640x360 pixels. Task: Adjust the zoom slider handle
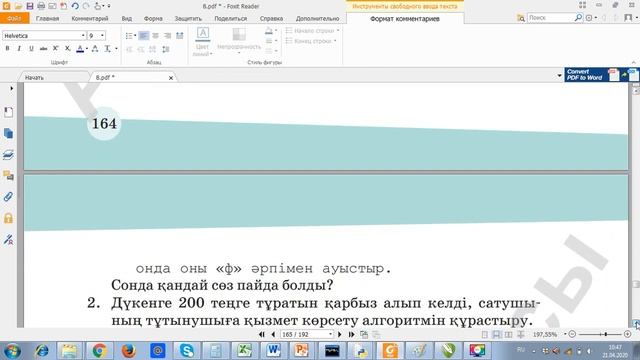606,334
